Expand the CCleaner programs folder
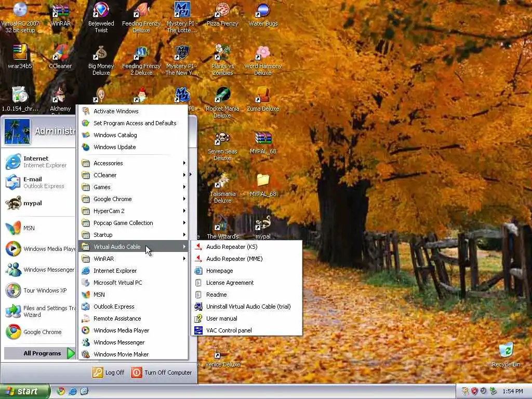The image size is (532, 399). click(134, 175)
